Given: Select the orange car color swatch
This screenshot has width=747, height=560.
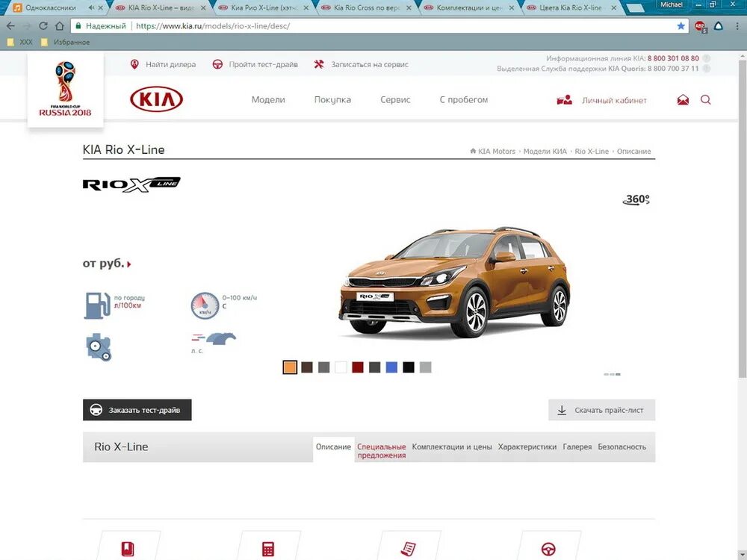Looking at the screenshot, I should pyautogui.click(x=290, y=367).
